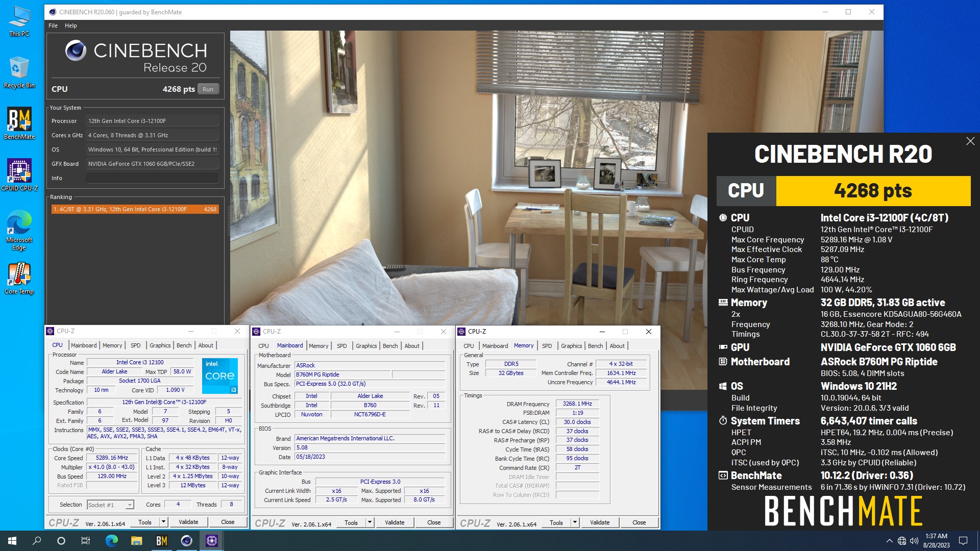Click Tools button in first CPU-Z window
This screenshot has height=551, width=980.
click(145, 522)
